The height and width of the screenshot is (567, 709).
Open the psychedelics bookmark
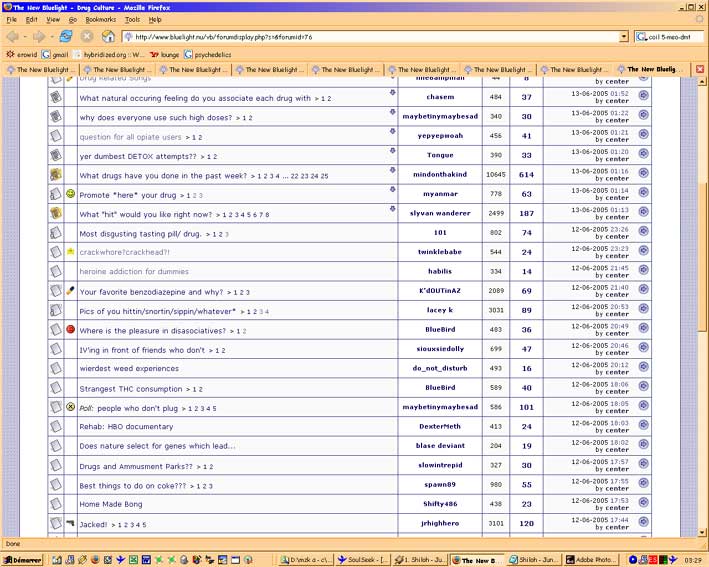coord(208,54)
